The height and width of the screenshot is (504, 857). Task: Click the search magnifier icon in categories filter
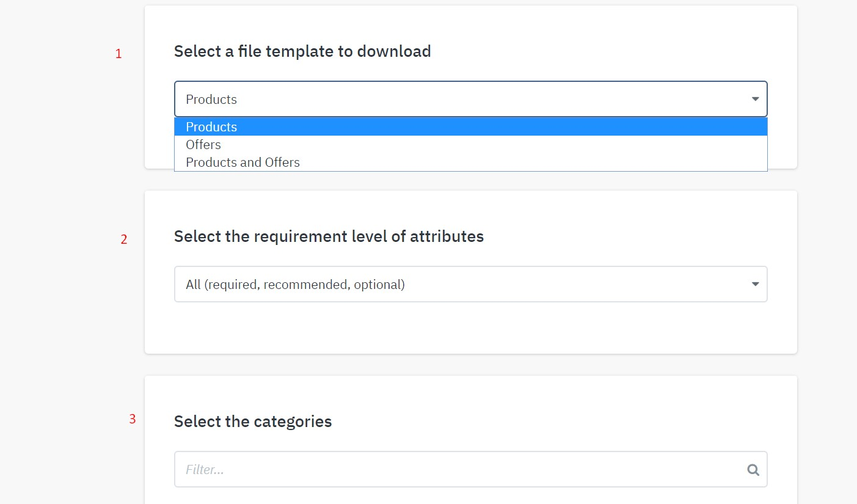(x=753, y=470)
